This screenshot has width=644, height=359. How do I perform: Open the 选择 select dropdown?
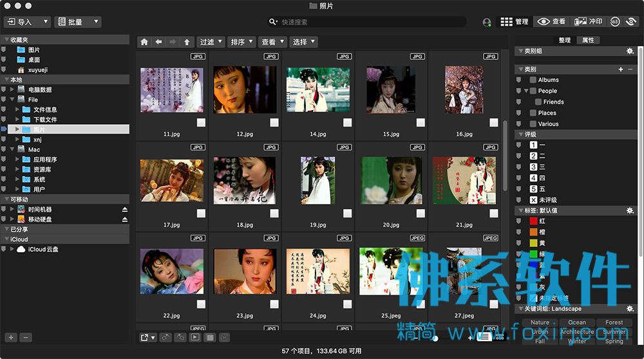303,42
